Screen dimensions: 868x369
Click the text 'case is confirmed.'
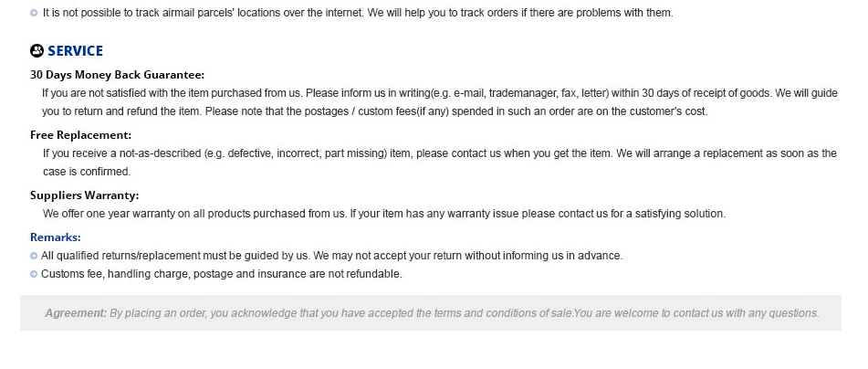tap(87, 172)
